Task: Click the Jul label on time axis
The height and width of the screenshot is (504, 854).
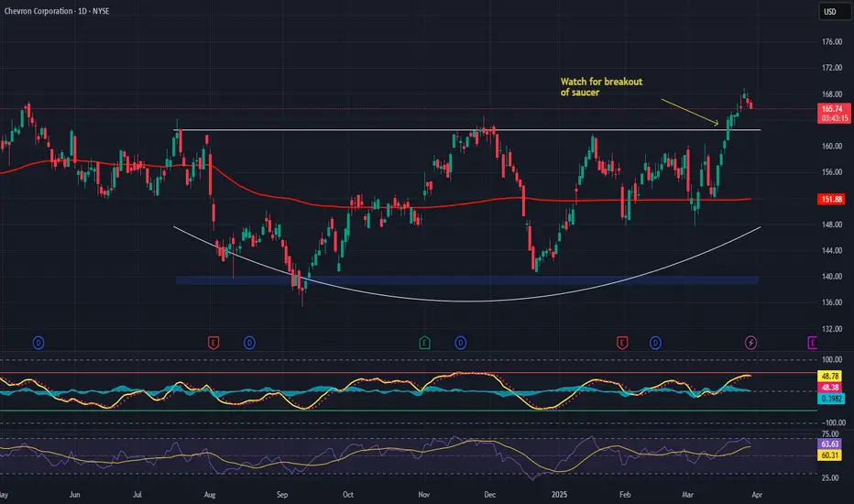Action: (x=137, y=495)
